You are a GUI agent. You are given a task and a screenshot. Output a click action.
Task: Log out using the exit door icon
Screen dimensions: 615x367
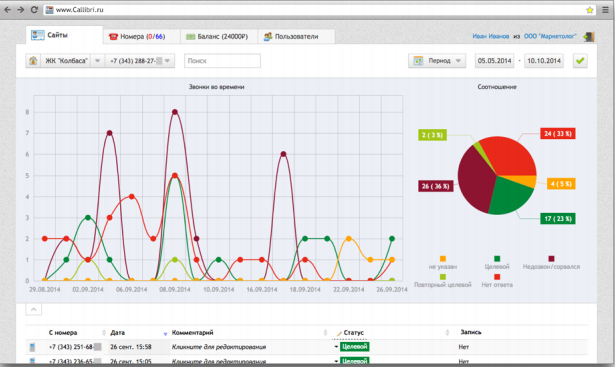tap(589, 36)
